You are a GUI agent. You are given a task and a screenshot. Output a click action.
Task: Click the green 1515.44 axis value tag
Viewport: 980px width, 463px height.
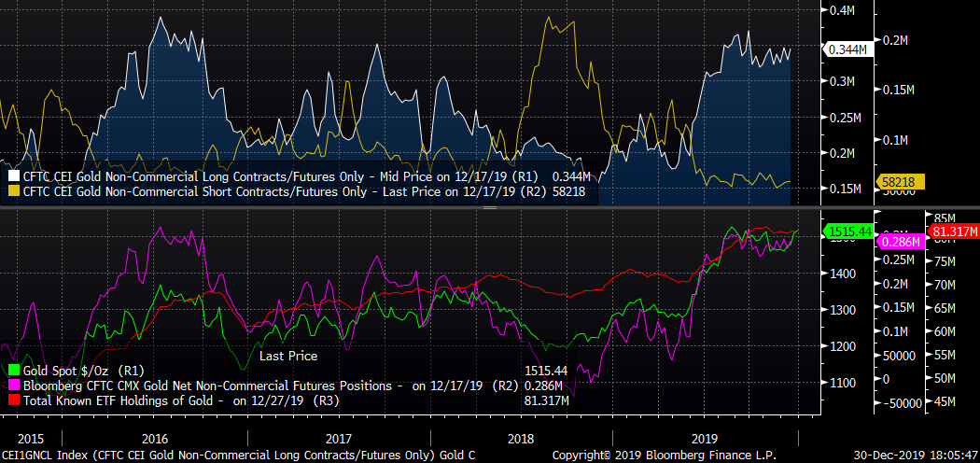click(x=849, y=231)
